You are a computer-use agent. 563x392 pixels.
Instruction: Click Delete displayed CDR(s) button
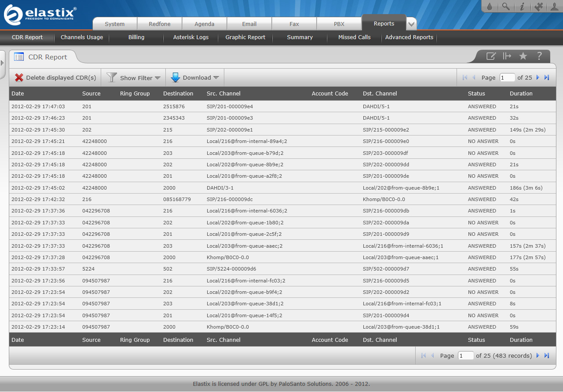point(55,78)
